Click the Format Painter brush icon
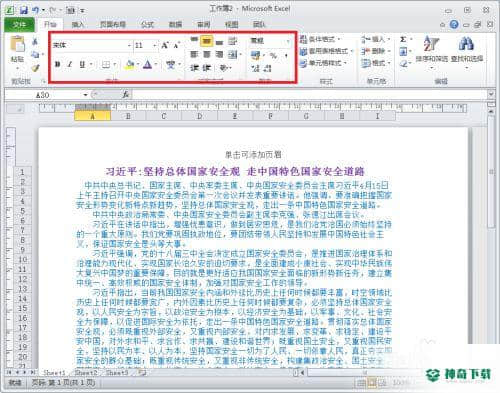This screenshot has height=393, width=500. pyautogui.click(x=35, y=68)
